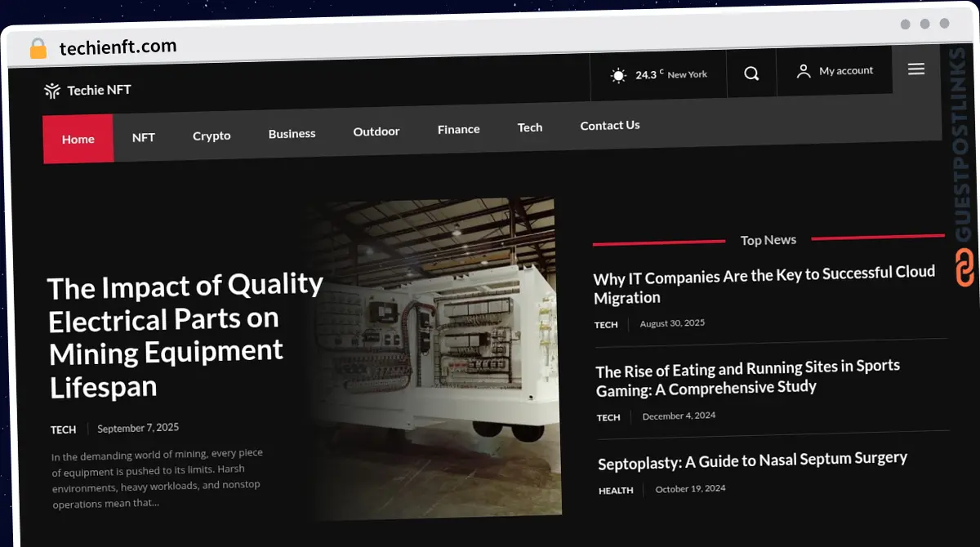Click the HEALTH category tag

[x=616, y=491]
